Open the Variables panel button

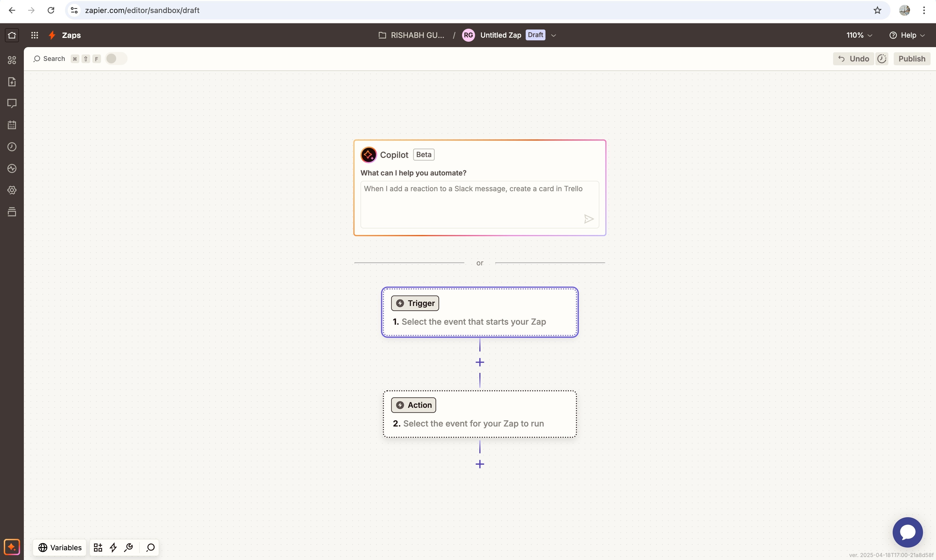pos(60,547)
